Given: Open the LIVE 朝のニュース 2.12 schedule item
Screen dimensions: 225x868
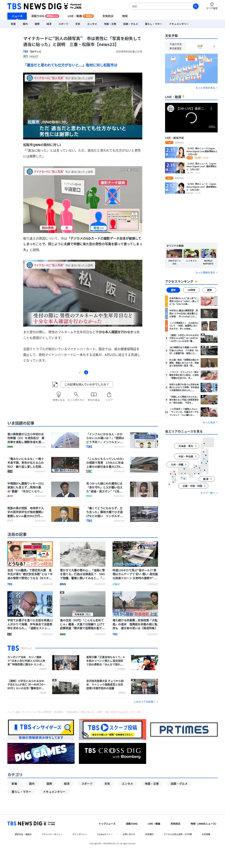Looking at the screenshot, I should click(191, 189).
